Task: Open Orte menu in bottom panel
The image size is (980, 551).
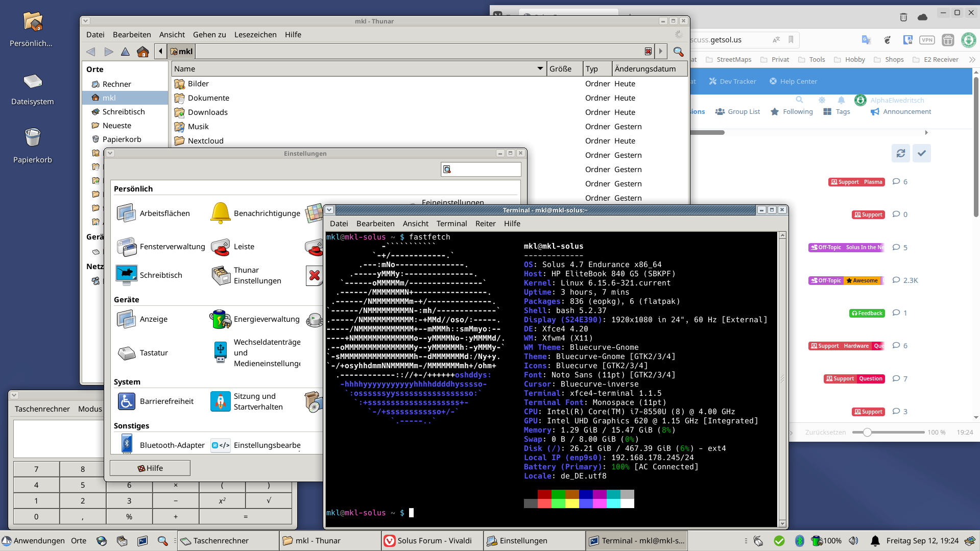Action: pos(79,541)
